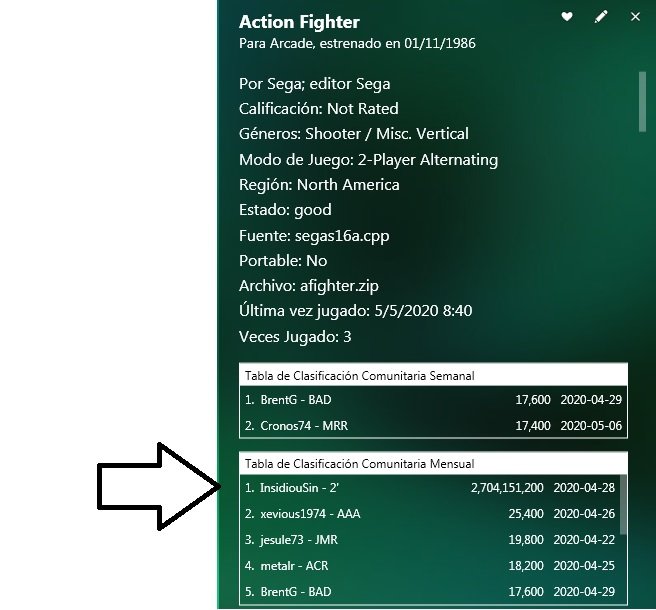Click the Región: North America line
The width and height of the screenshot is (656, 610).
319,185
